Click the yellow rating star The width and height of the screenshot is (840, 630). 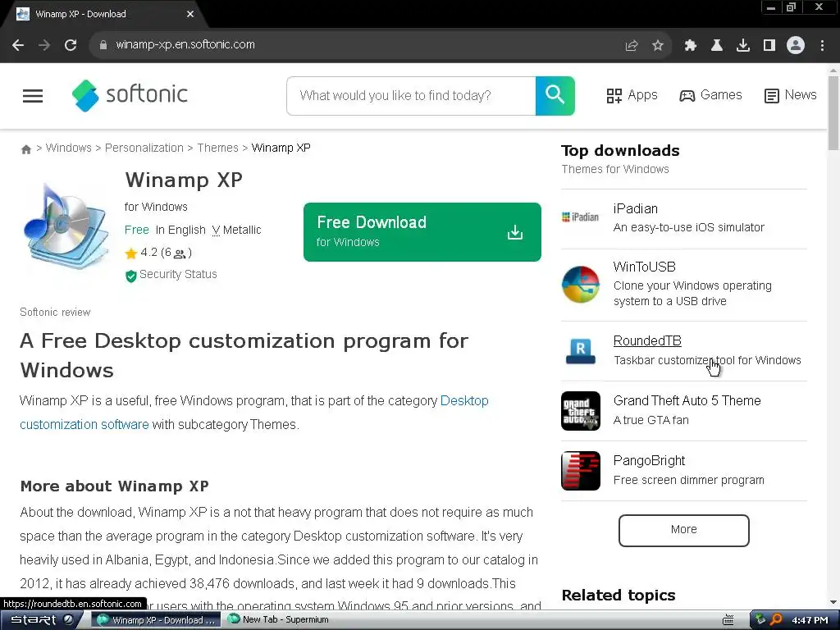coord(131,253)
